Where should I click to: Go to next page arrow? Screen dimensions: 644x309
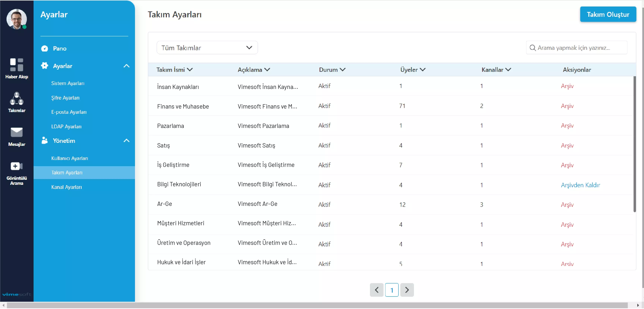(407, 290)
